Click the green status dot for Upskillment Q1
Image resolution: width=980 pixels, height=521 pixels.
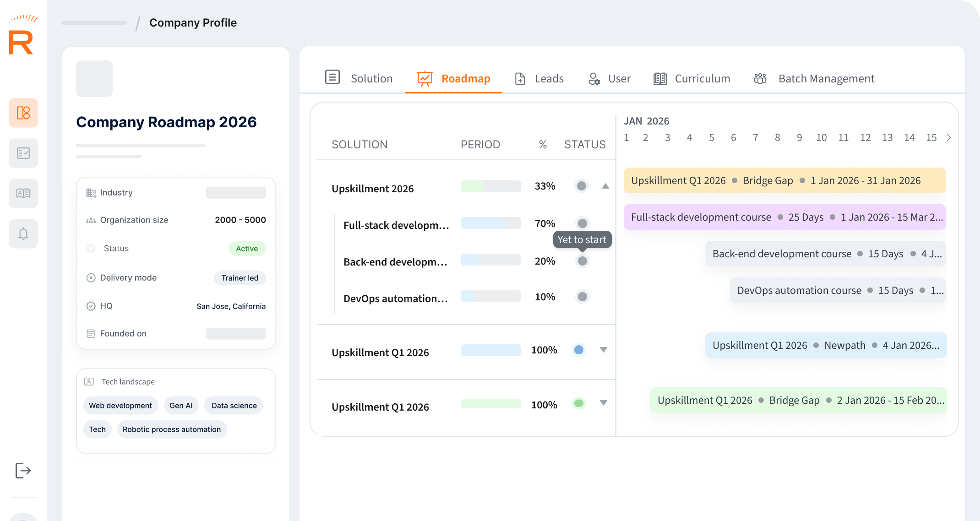coord(579,403)
